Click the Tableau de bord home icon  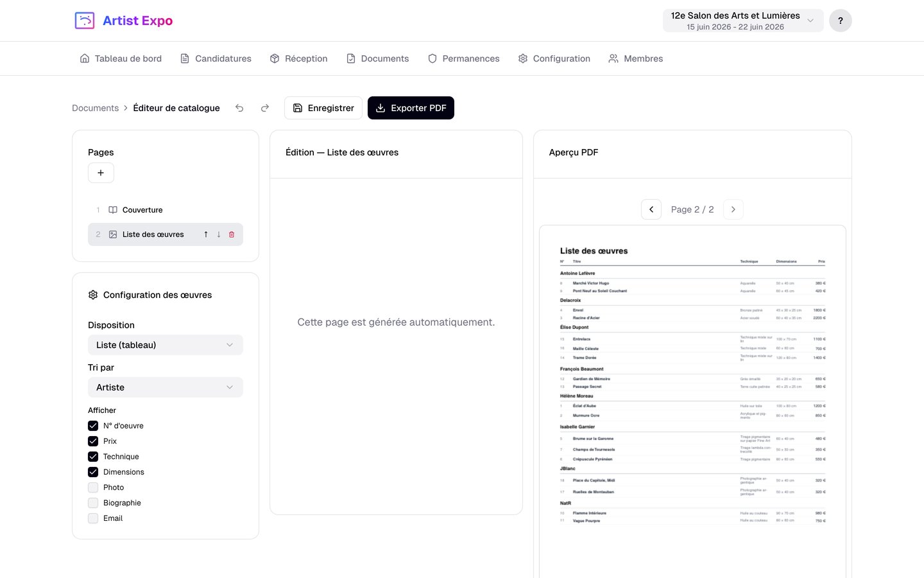tap(85, 58)
